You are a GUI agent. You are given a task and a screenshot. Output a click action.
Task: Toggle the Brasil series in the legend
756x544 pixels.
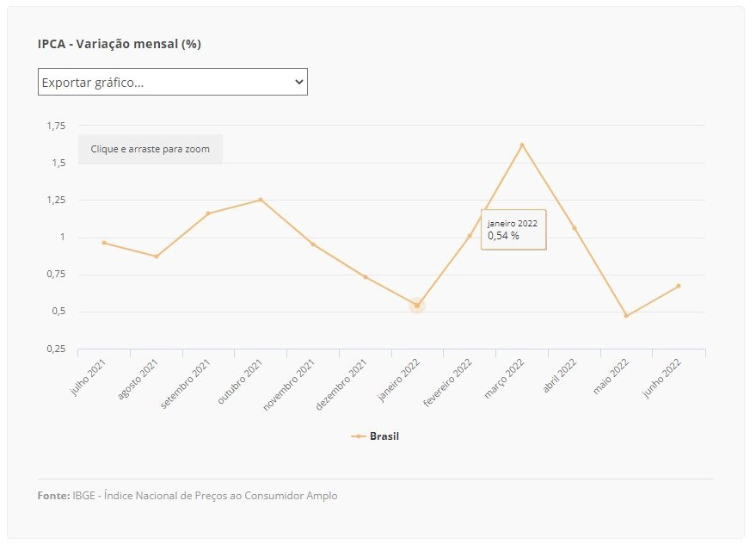tap(375, 436)
